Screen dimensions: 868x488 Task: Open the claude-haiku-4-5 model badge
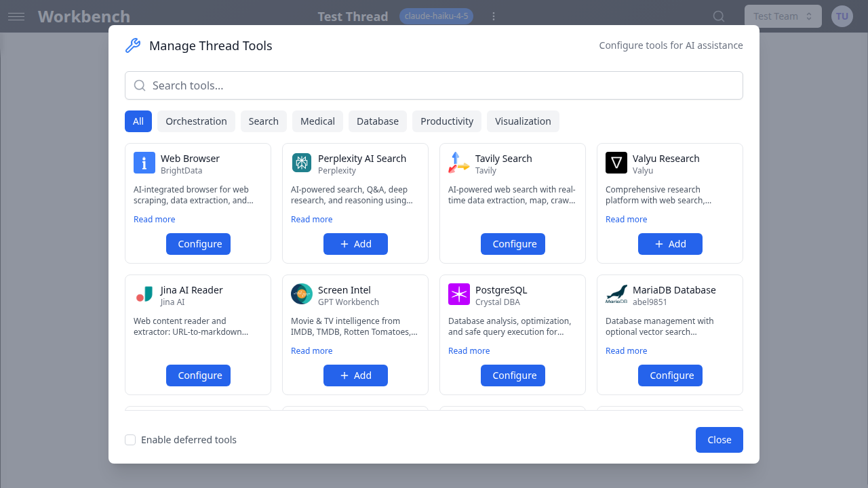click(x=436, y=16)
